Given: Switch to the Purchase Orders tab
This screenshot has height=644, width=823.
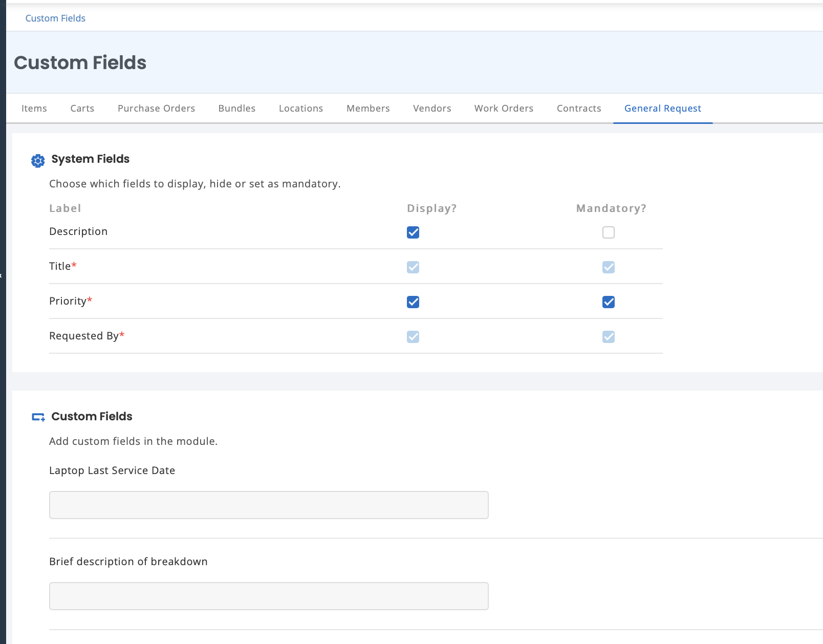Looking at the screenshot, I should [156, 108].
